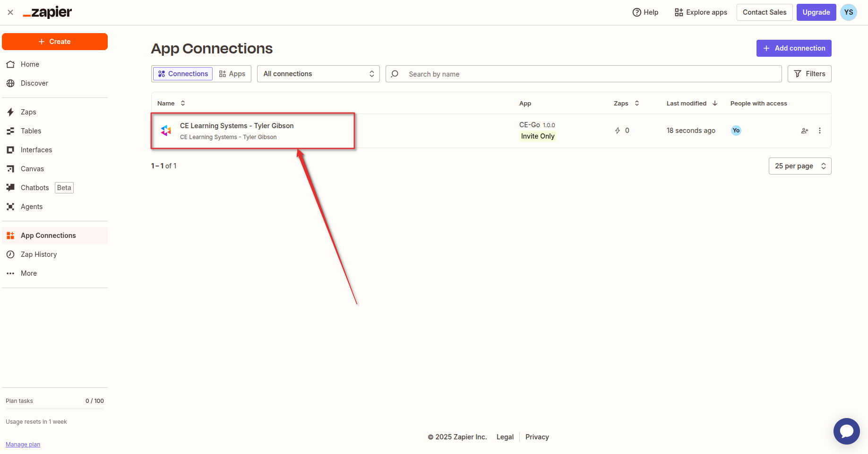Viewport: 868px width, 454px height.
Task: Switch to the Connections view tab
Action: 183,74
